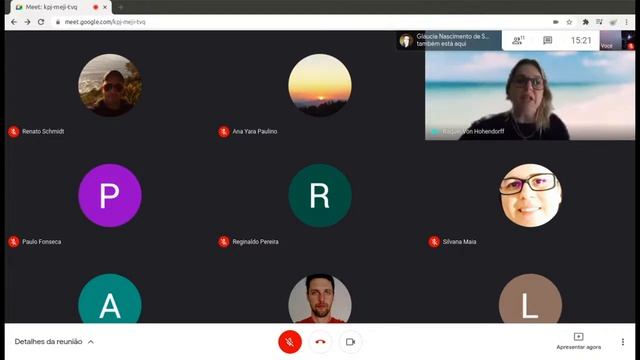Show the participants list icon

pos(518,40)
